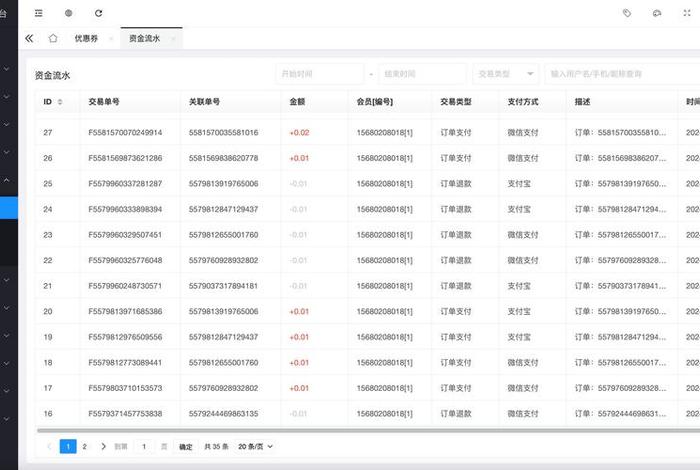Select page 1 in pagination
Screen dimensions: 700x470
coord(68,446)
